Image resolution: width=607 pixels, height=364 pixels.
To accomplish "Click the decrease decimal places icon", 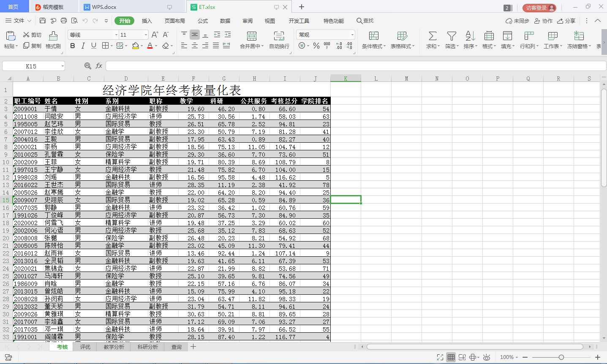I will point(349,46).
